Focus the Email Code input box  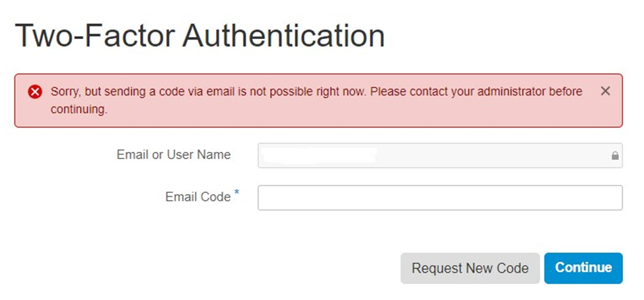click(x=440, y=198)
